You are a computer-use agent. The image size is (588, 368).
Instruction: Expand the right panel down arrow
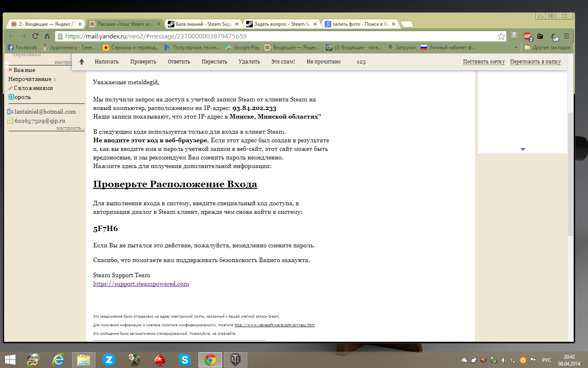[x=523, y=149]
